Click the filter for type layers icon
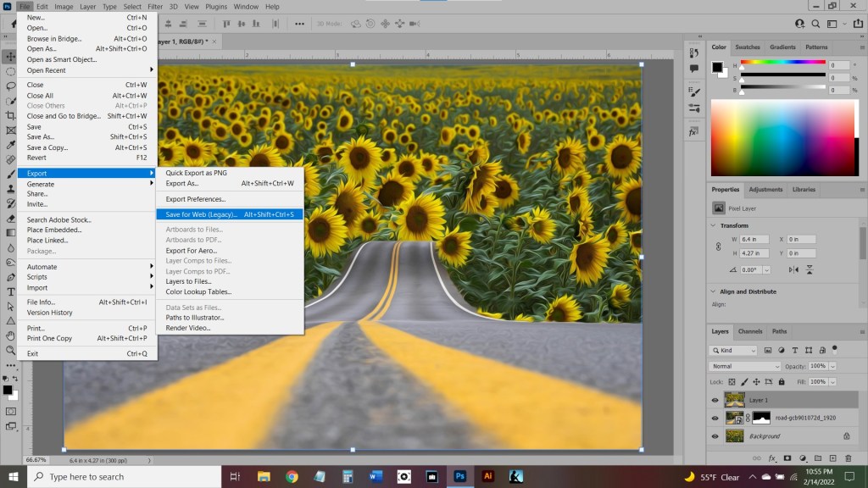The width and height of the screenshot is (868, 488). (x=795, y=351)
